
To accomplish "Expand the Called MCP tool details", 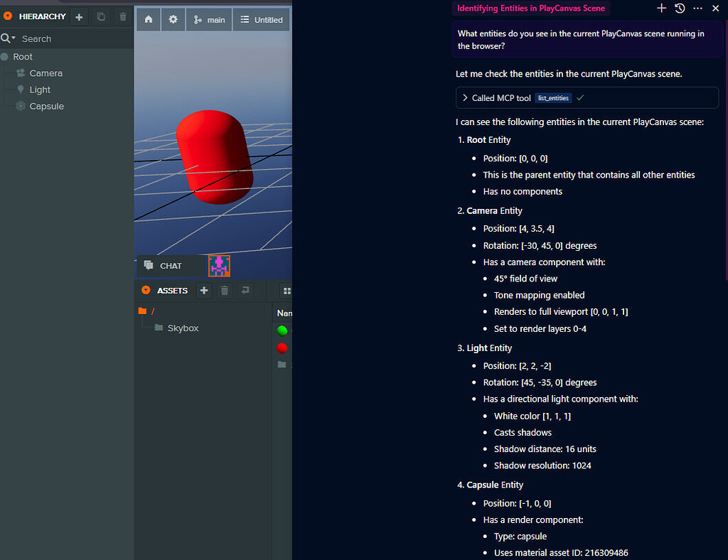I will [x=465, y=98].
